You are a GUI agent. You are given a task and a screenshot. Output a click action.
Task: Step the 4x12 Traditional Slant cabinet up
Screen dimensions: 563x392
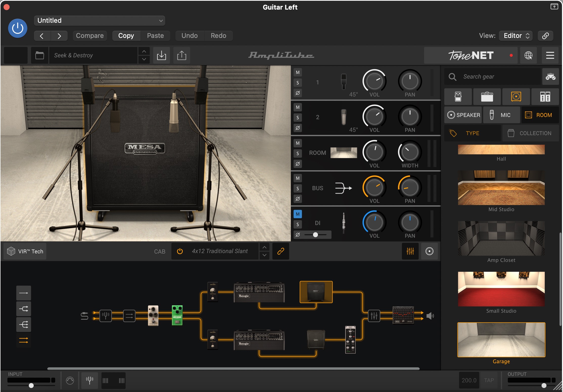264,247
